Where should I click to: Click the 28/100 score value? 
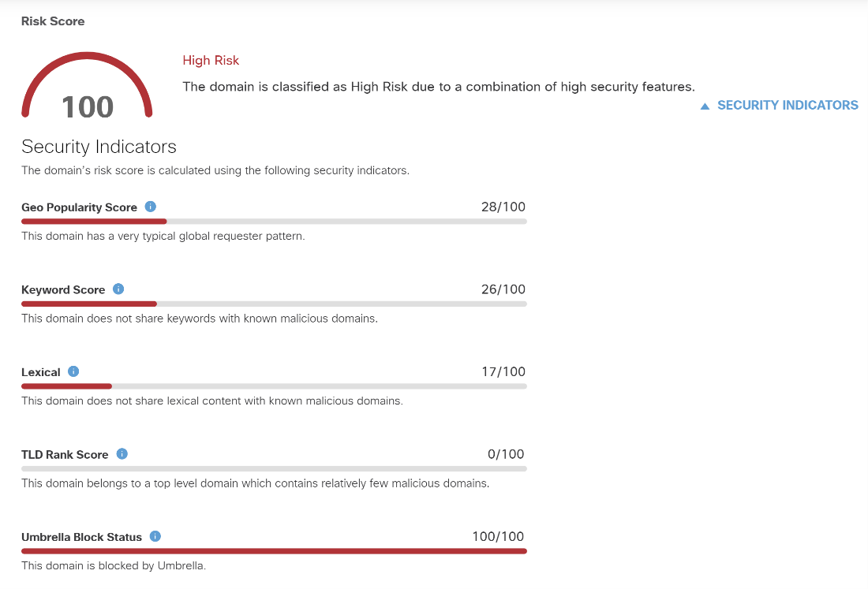pos(503,207)
